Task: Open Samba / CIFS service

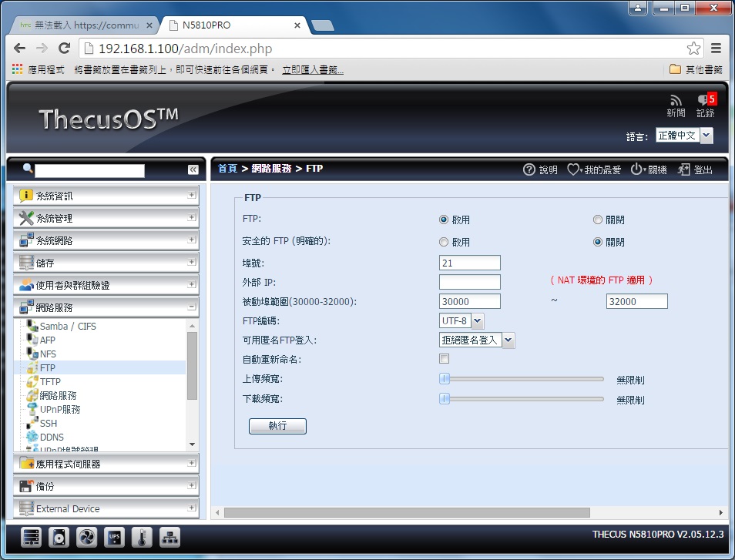Action: pyautogui.click(x=68, y=326)
